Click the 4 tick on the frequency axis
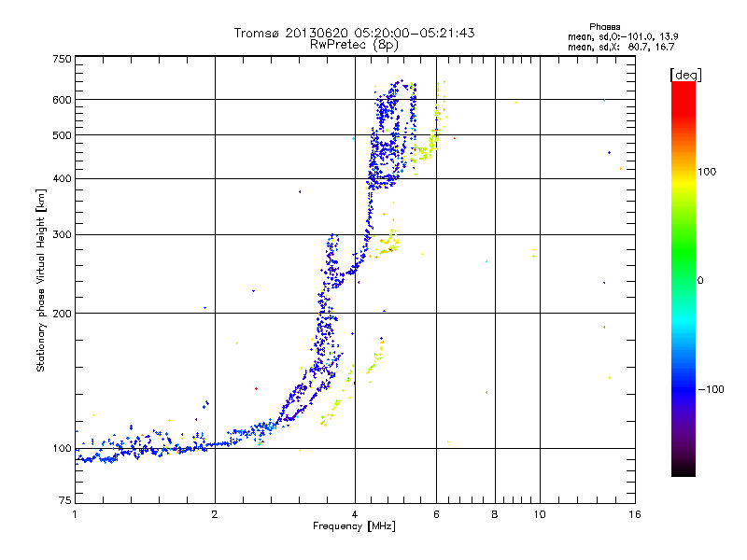 click(355, 515)
